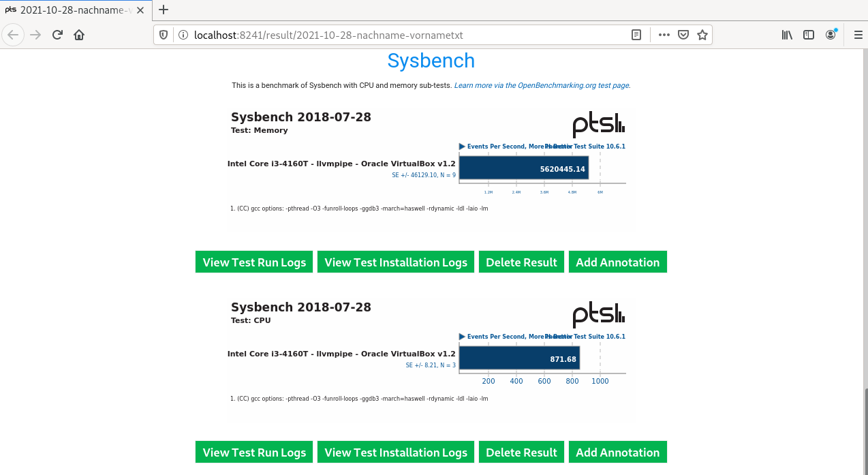This screenshot has width=868, height=475.
Task: Click the Sysbench heading link
Action: pyautogui.click(x=431, y=61)
